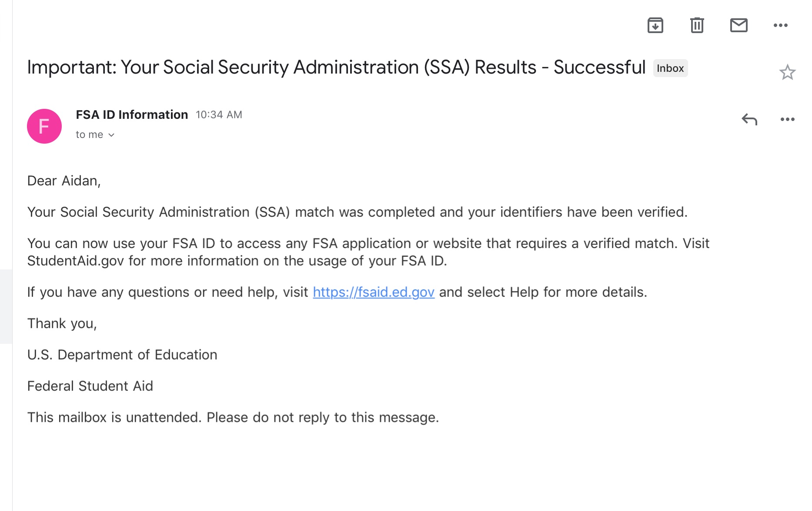Click the 10:34 AM timestamp

pyautogui.click(x=219, y=114)
